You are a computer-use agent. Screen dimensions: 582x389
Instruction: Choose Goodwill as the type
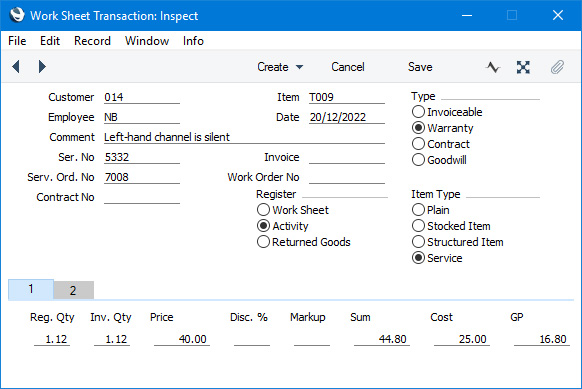[439, 160]
